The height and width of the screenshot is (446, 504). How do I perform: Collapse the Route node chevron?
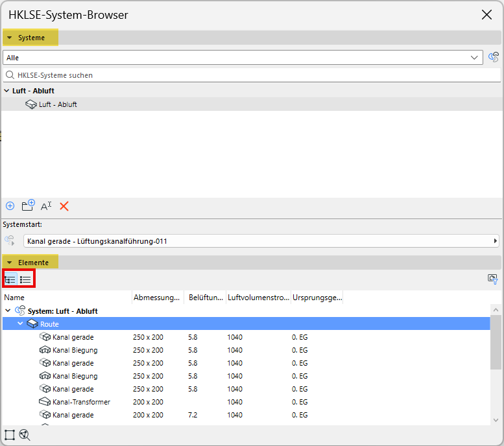pos(20,323)
